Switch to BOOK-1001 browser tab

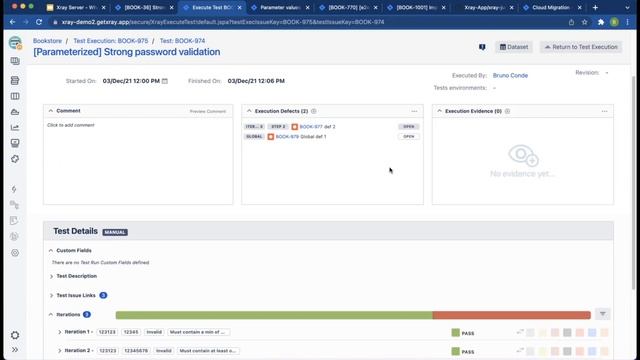(416, 7)
